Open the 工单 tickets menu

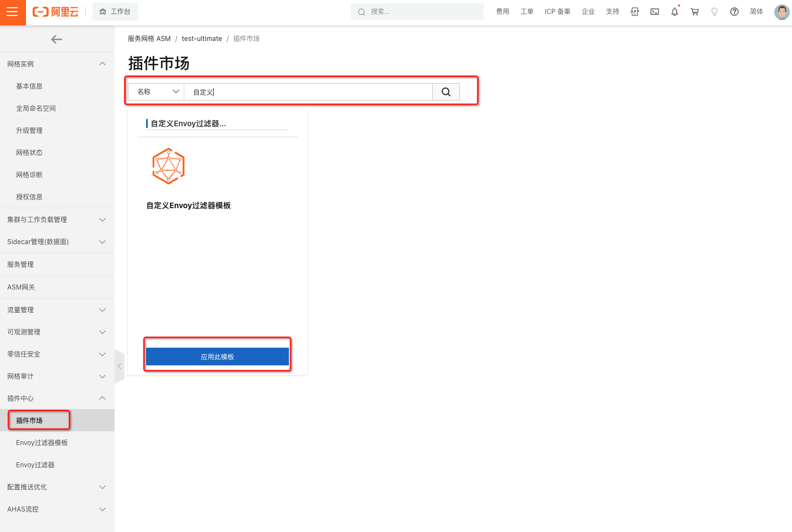[x=527, y=12]
